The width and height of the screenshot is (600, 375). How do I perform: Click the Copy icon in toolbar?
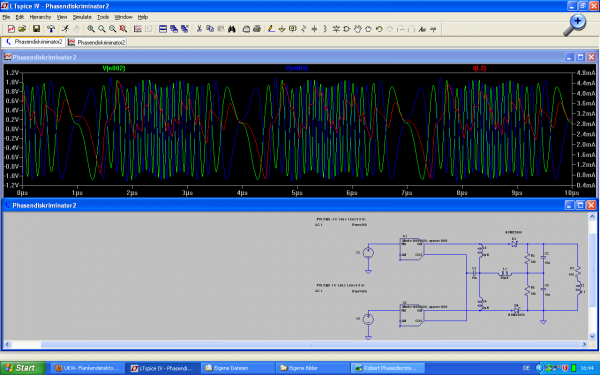tap(210, 29)
